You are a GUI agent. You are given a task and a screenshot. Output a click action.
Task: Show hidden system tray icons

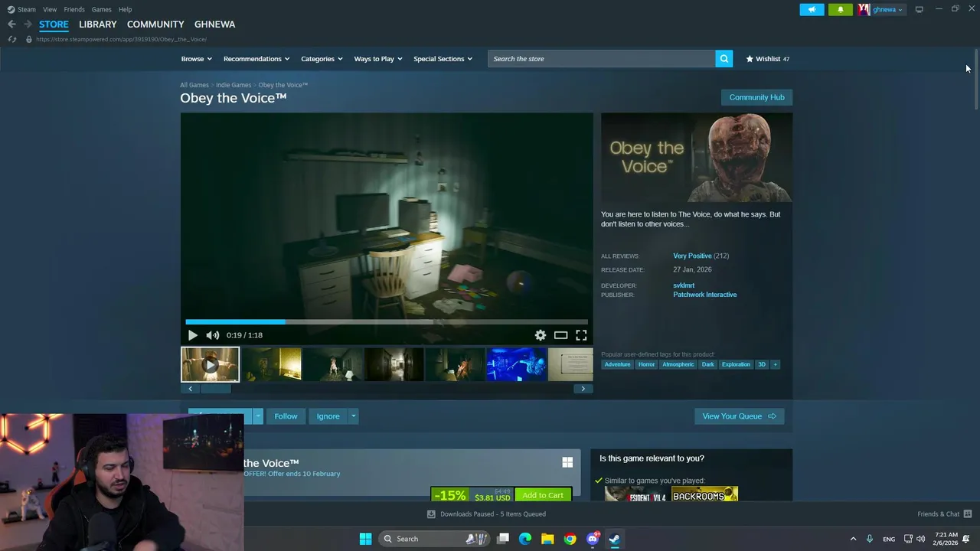[x=853, y=539]
